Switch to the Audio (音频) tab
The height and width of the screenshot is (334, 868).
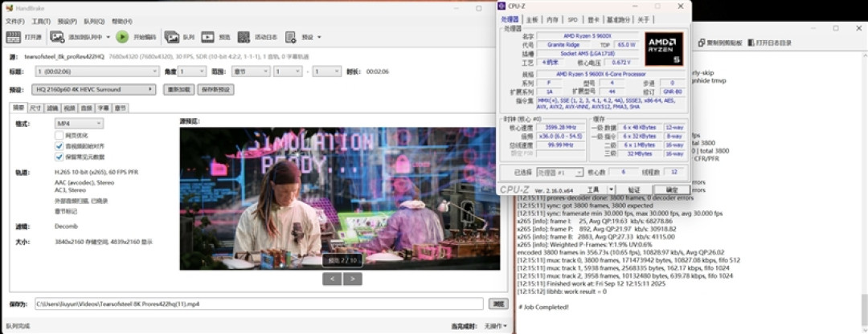(x=86, y=108)
